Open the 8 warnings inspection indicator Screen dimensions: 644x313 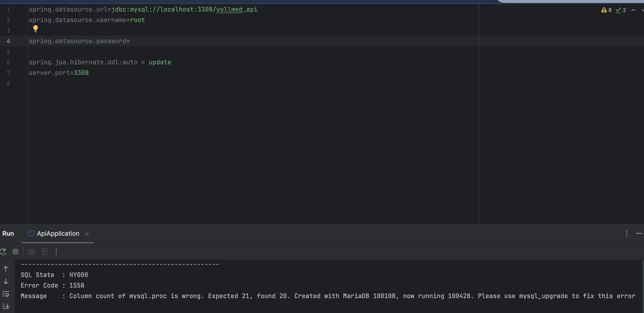[606, 10]
